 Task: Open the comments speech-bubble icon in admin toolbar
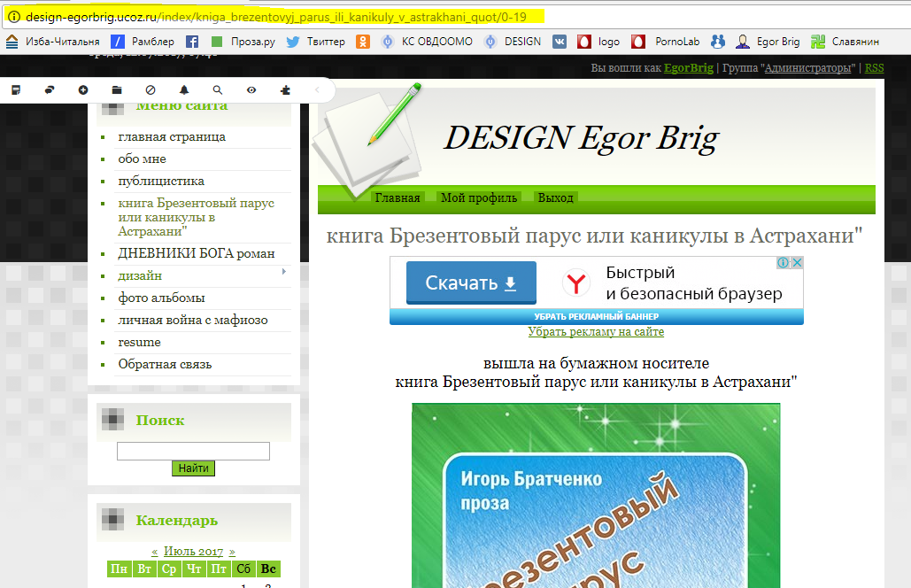[x=50, y=90]
